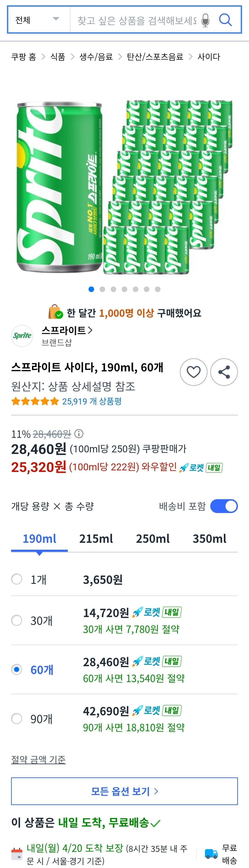Image resolution: width=249 pixels, height=868 pixels.
Task: Click the 절약 금액 기준 link
Action: (39, 759)
